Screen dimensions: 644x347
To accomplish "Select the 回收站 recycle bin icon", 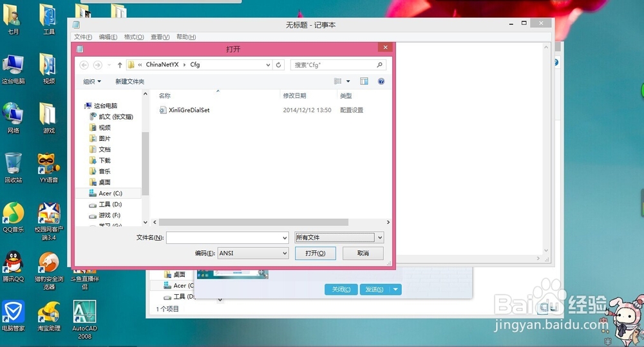I will [13, 167].
